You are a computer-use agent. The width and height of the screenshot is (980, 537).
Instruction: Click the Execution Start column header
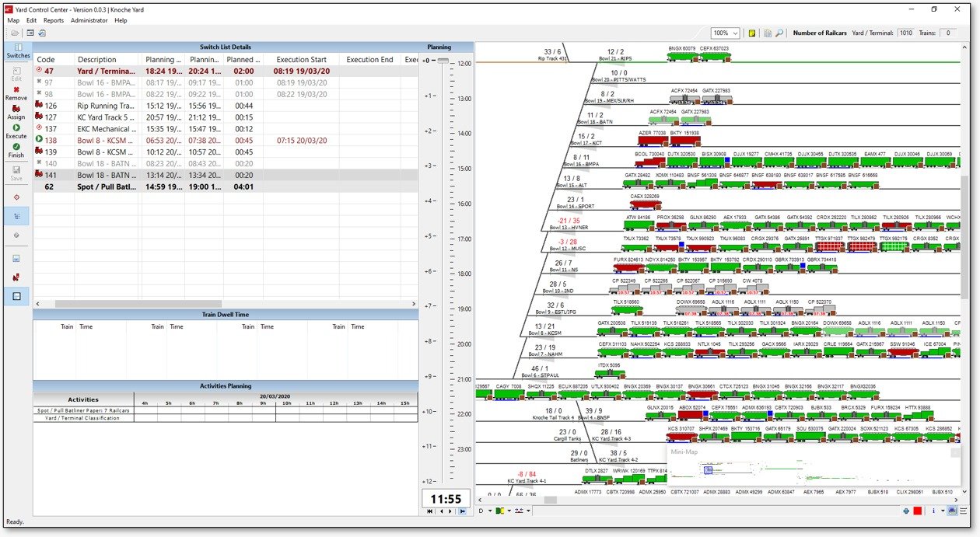click(x=301, y=60)
